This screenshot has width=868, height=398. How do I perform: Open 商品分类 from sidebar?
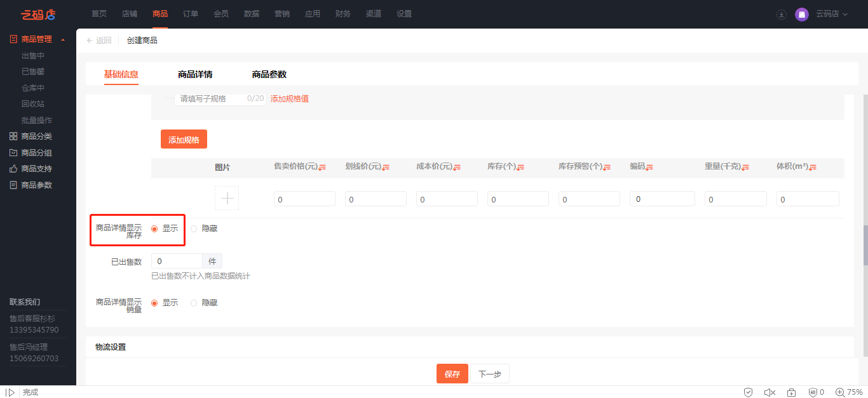point(36,136)
